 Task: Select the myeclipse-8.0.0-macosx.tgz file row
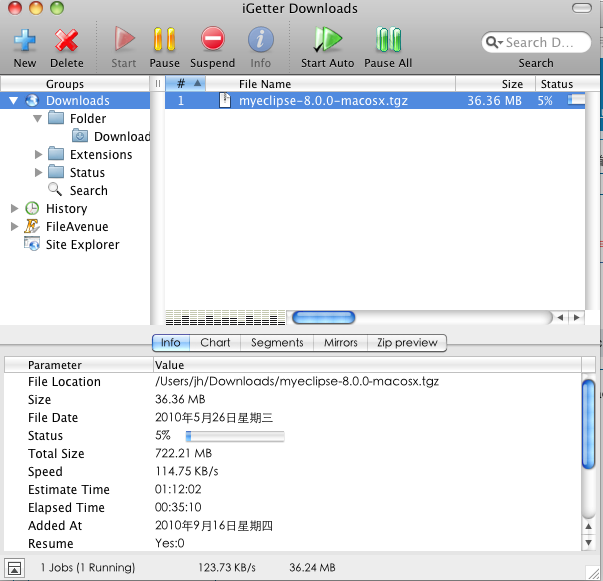click(x=375, y=101)
